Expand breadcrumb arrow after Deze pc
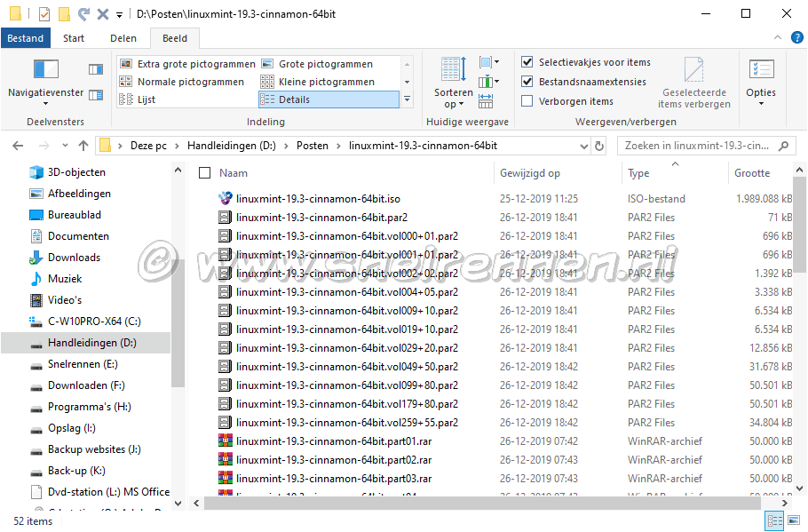The width and height of the screenshot is (808, 532). (177, 146)
